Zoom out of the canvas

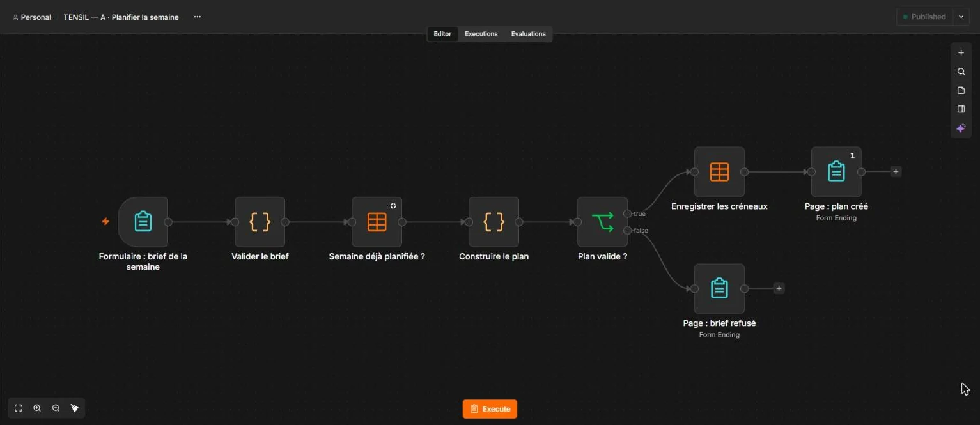(56, 408)
